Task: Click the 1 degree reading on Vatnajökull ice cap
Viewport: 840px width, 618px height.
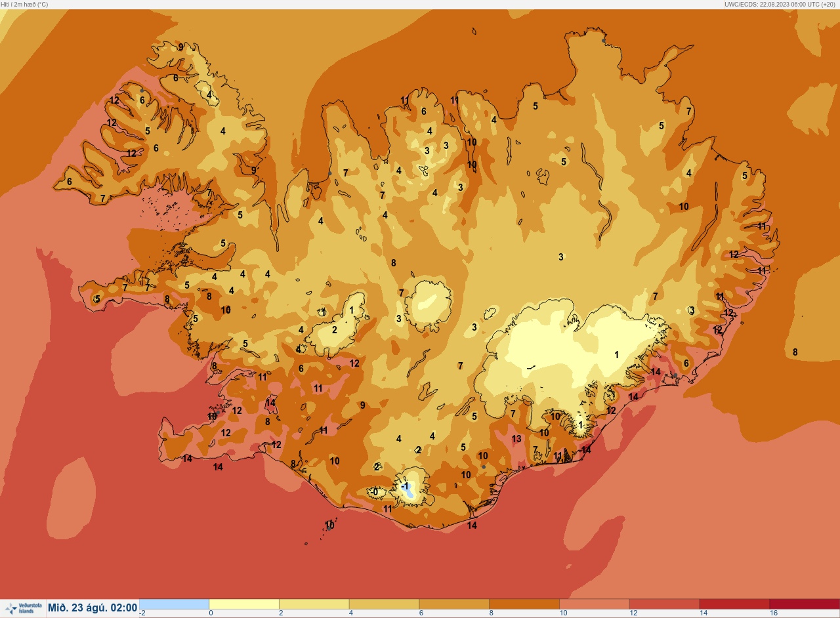Action: [616, 355]
